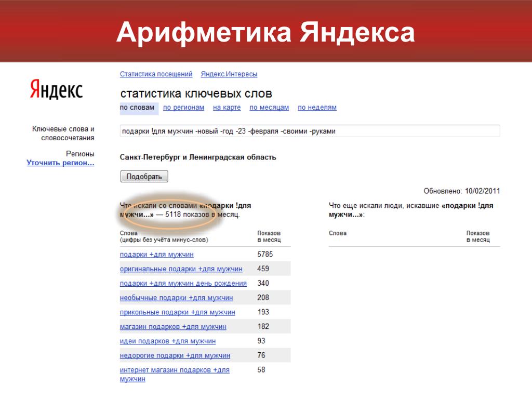The width and height of the screenshot is (532, 399).
Task: Click the Регионы label
Action: point(80,154)
